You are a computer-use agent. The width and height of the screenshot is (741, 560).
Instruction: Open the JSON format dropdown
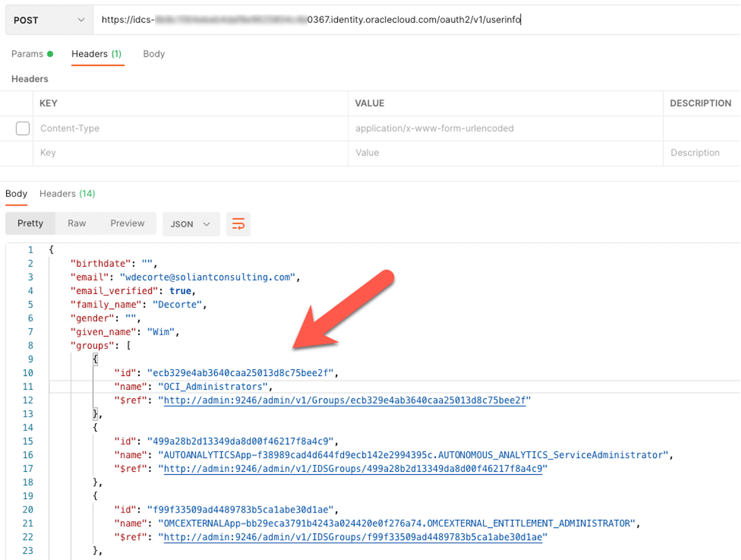coord(191,224)
